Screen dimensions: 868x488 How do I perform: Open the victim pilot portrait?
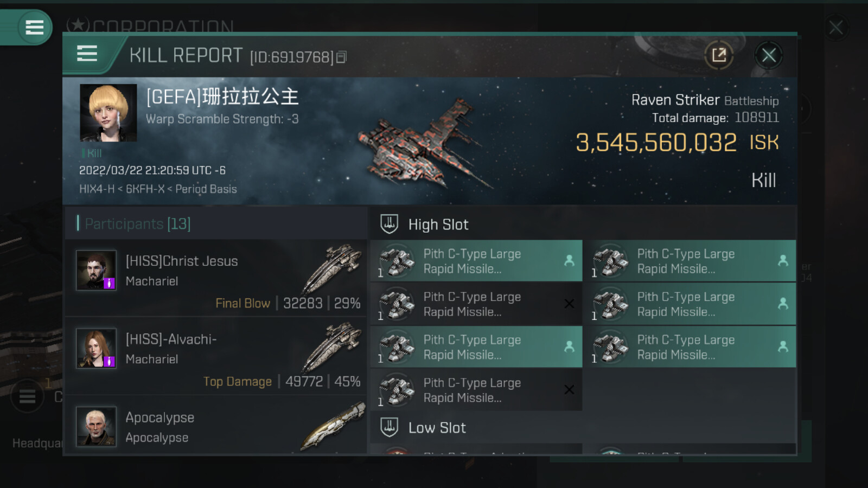(x=108, y=113)
